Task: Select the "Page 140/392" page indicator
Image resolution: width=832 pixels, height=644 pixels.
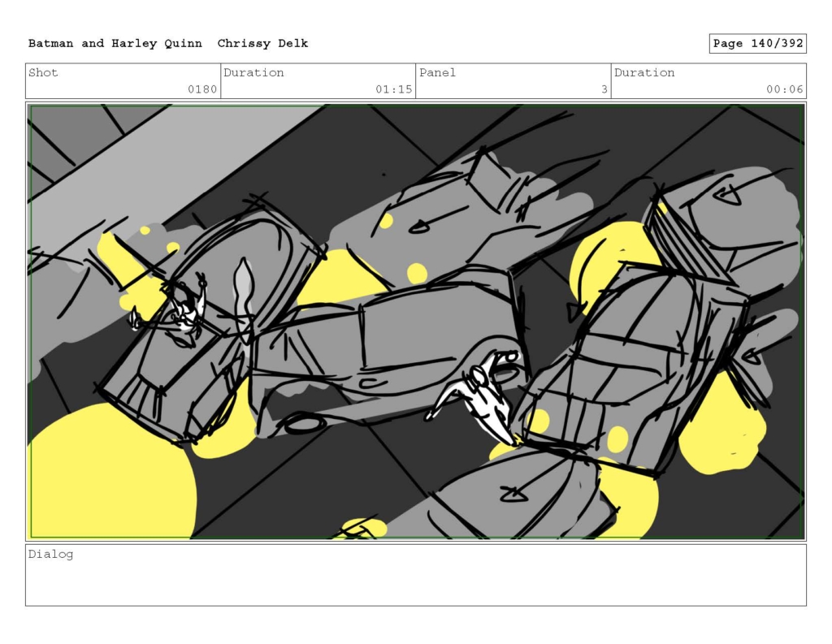Action: (x=758, y=44)
